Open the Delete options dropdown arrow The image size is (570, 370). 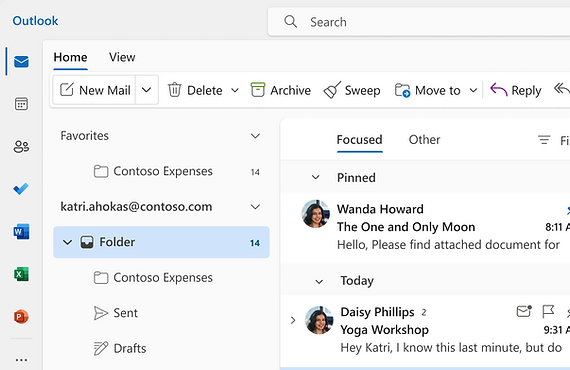tap(235, 90)
